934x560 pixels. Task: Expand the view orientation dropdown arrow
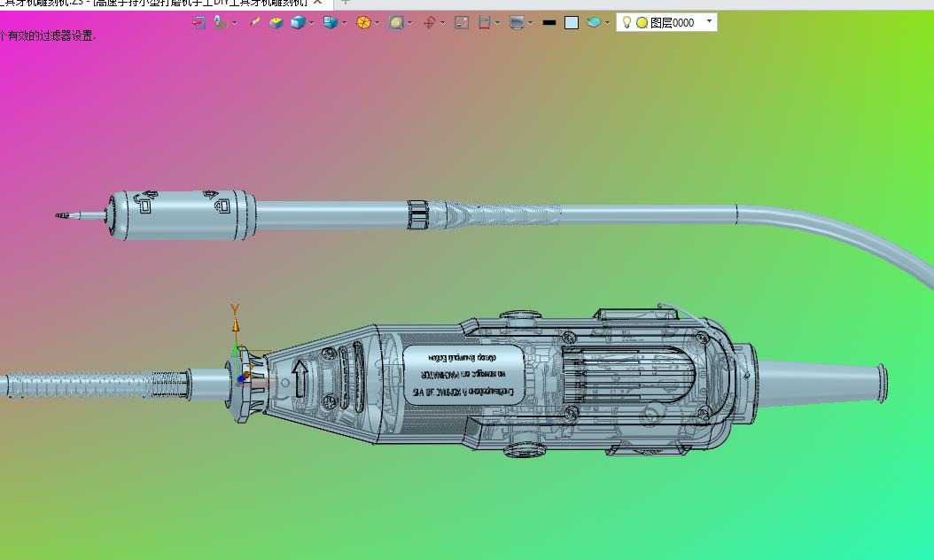pos(345,23)
